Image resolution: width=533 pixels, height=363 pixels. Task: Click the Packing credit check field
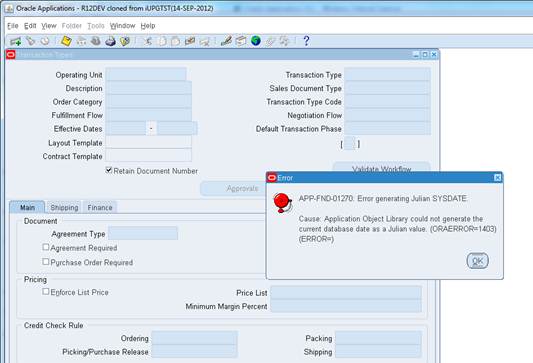tap(378, 338)
